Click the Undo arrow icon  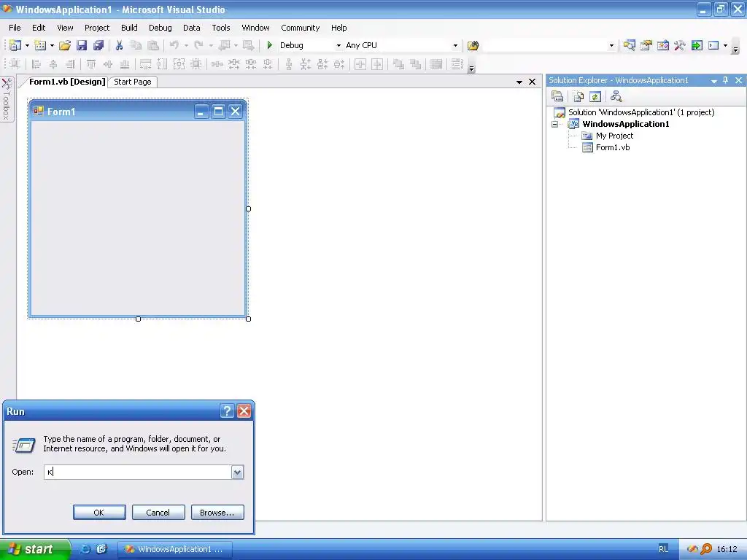point(174,45)
